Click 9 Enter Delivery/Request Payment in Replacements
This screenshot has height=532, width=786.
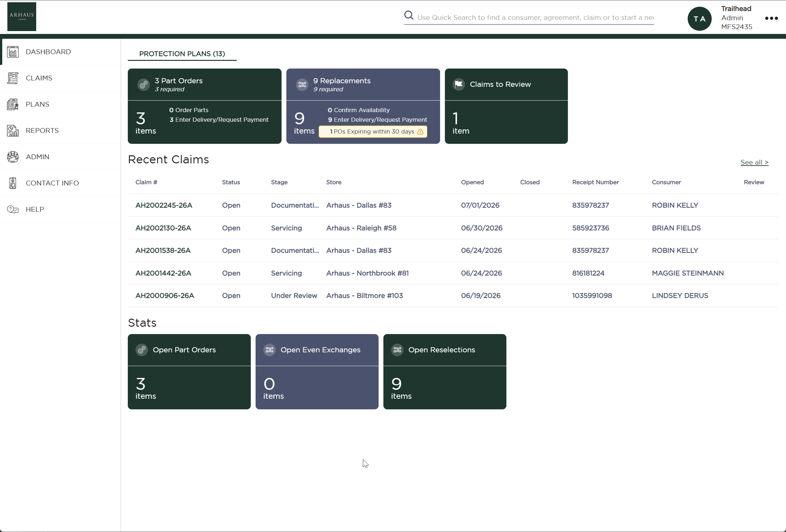pos(377,120)
